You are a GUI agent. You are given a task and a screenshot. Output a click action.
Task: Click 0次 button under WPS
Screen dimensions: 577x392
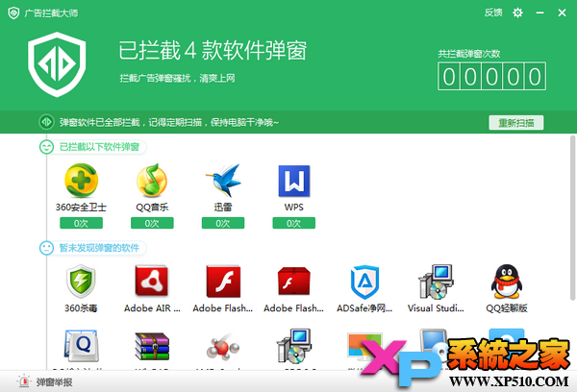click(293, 223)
